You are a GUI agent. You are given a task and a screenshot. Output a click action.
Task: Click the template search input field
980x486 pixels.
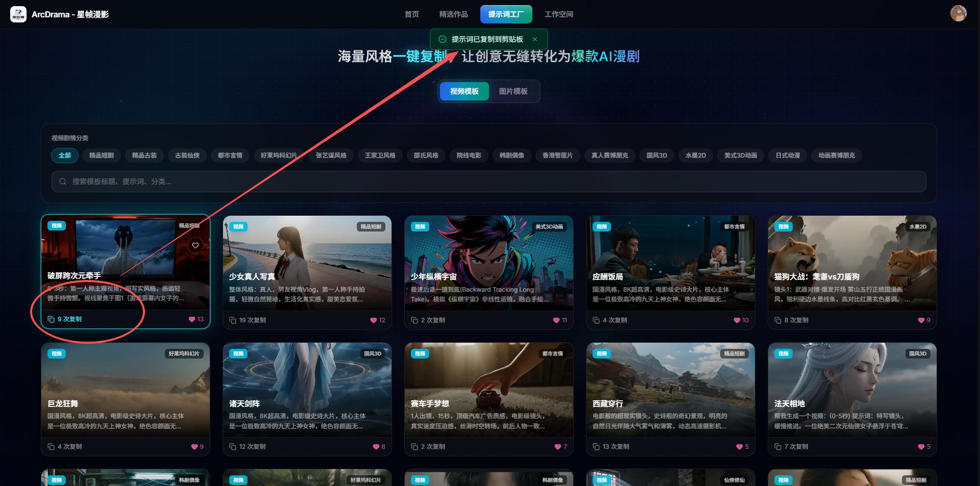pos(489,182)
